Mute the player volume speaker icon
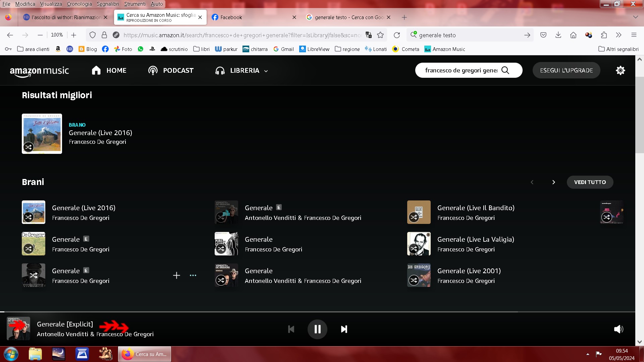This screenshot has height=362, width=644. [x=619, y=329]
